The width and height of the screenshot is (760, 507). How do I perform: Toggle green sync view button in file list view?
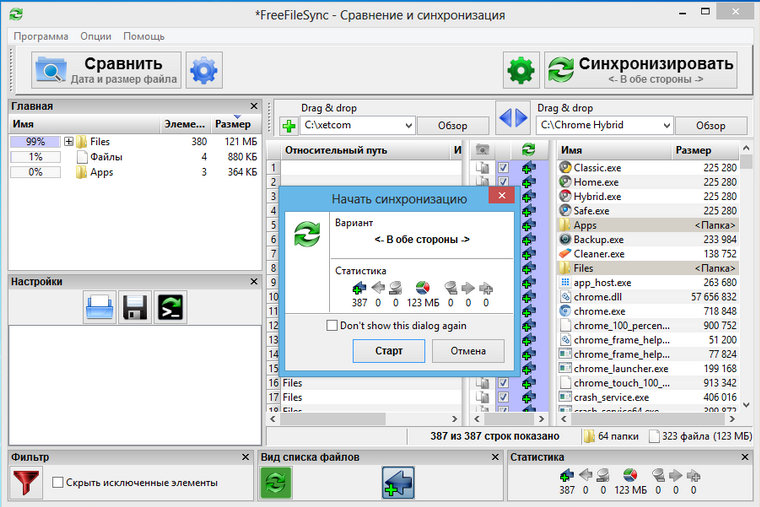(276, 483)
